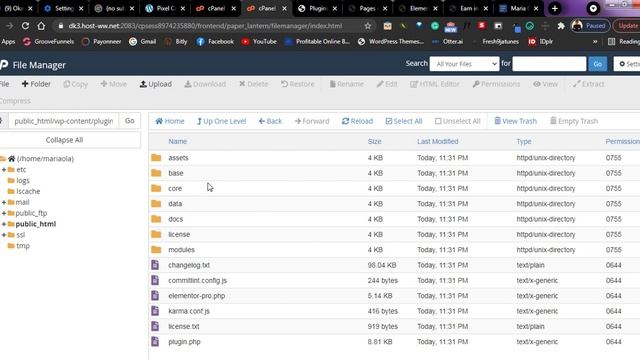Screen dimensions: 640x360
Task: Open the Permissions tool
Action: click(496, 84)
